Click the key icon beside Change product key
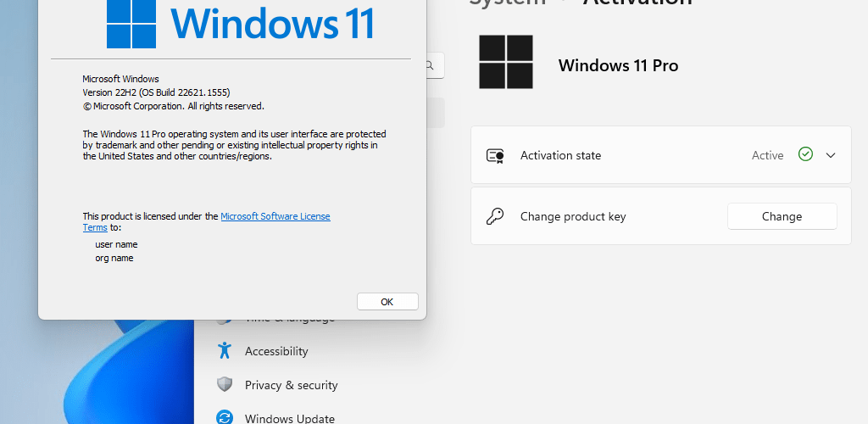 tap(494, 216)
